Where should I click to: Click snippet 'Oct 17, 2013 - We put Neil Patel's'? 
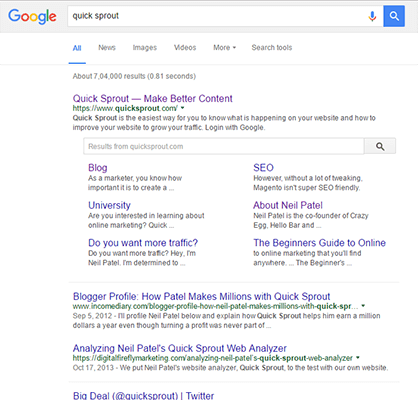point(230,368)
